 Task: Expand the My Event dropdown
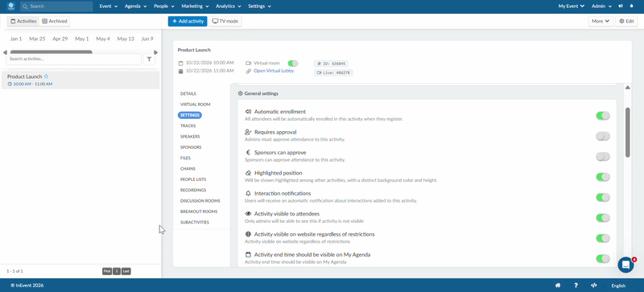572,6
